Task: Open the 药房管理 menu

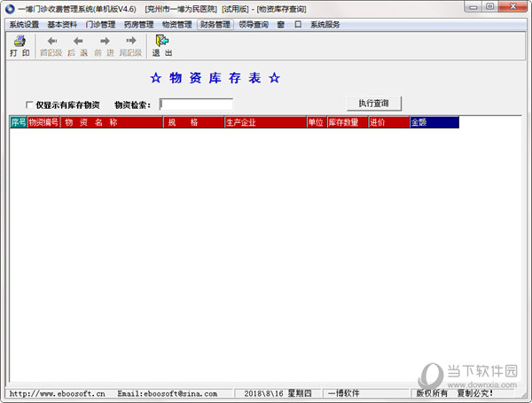Action: pyautogui.click(x=139, y=25)
